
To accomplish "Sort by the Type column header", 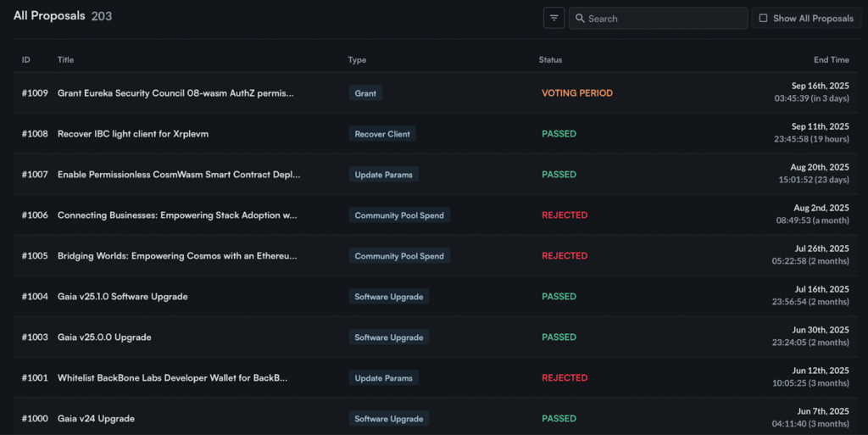I will coord(357,60).
